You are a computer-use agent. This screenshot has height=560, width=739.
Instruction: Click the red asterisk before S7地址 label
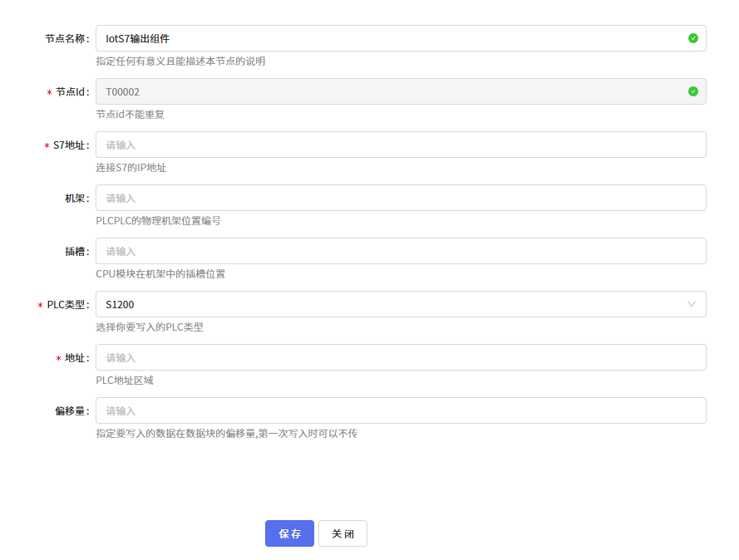47,145
